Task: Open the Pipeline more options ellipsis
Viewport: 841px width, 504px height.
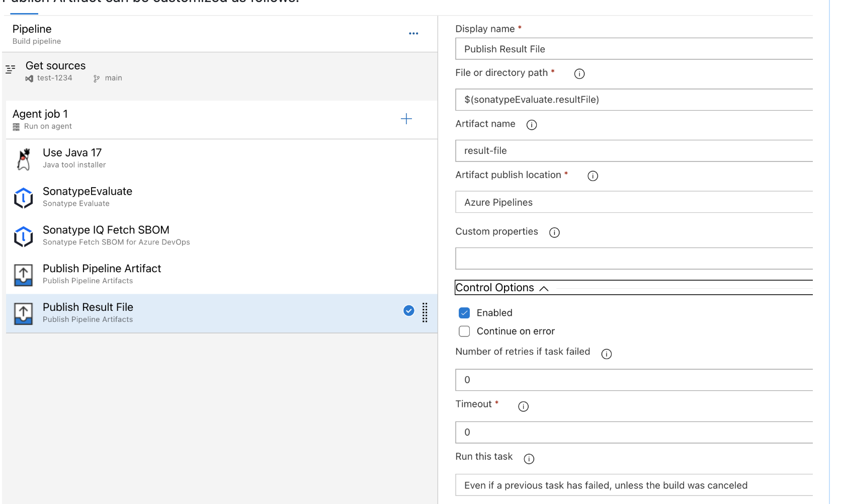Action: [413, 34]
